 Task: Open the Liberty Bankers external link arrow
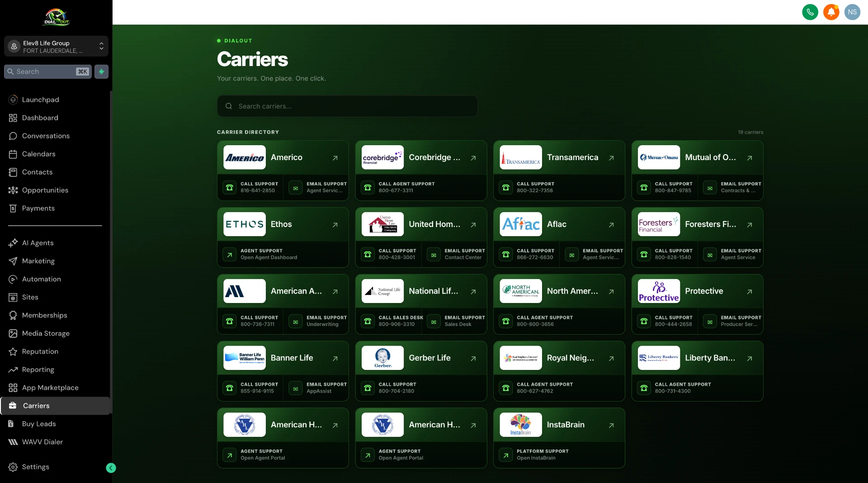tap(750, 358)
